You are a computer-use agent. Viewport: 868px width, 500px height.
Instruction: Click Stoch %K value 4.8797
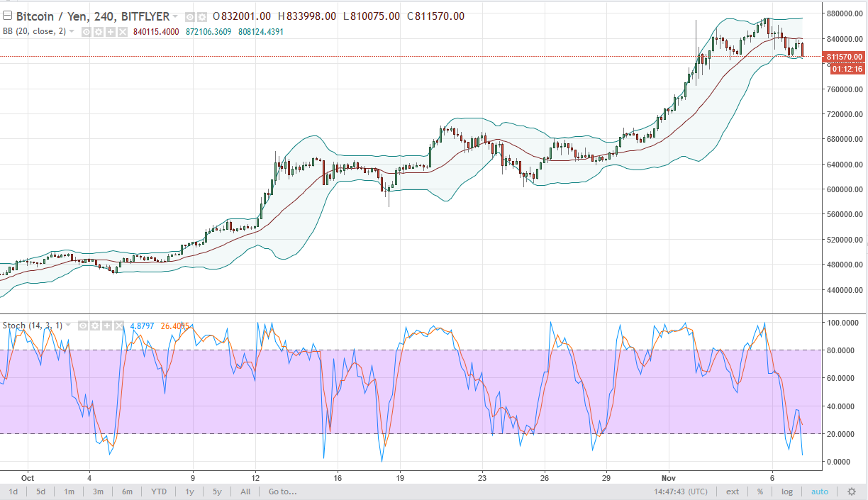click(x=140, y=326)
